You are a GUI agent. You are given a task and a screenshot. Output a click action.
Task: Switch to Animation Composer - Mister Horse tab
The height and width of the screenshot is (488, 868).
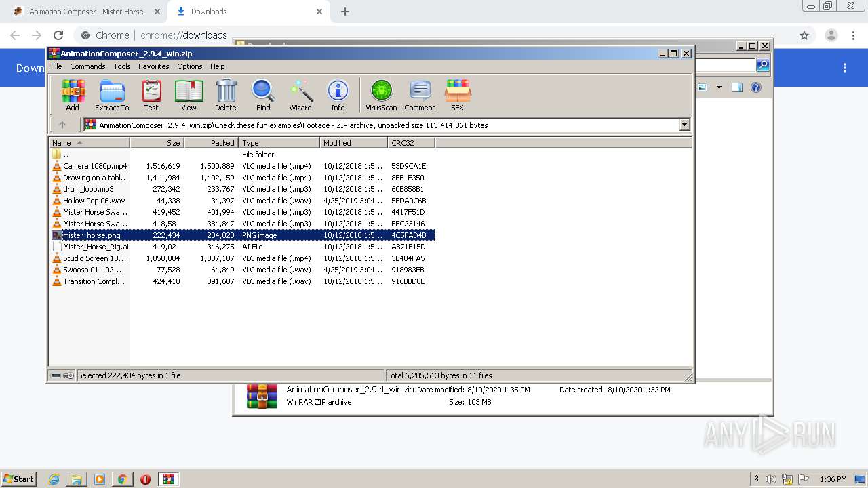pos(86,12)
